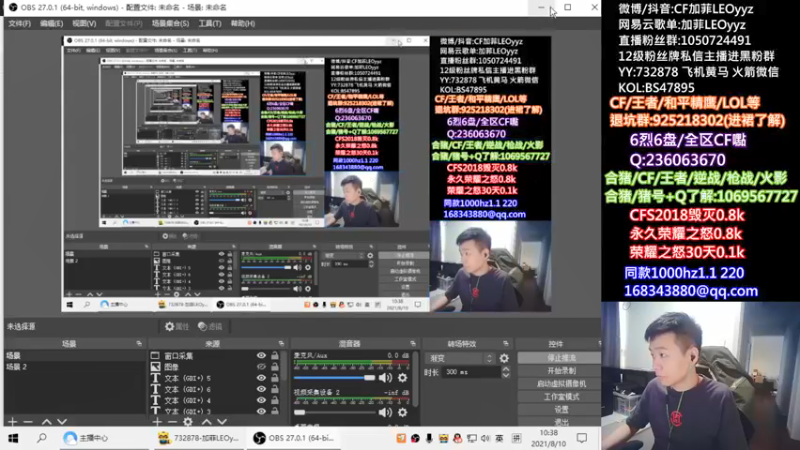The image size is (800, 450).
Task: Open source properties gear in sources toolbar
Action: 188,422
